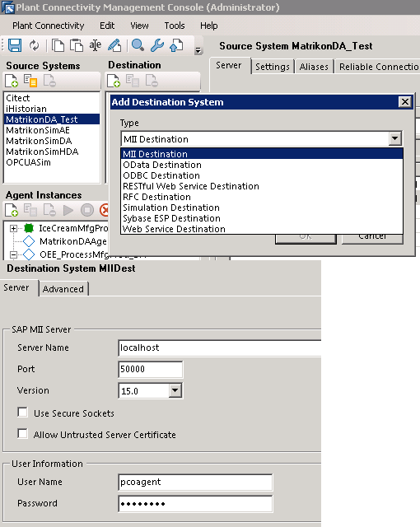The height and width of the screenshot is (527, 420).
Task: Click the diamond icon beside MatrikonDAAge
Action: click(29, 241)
